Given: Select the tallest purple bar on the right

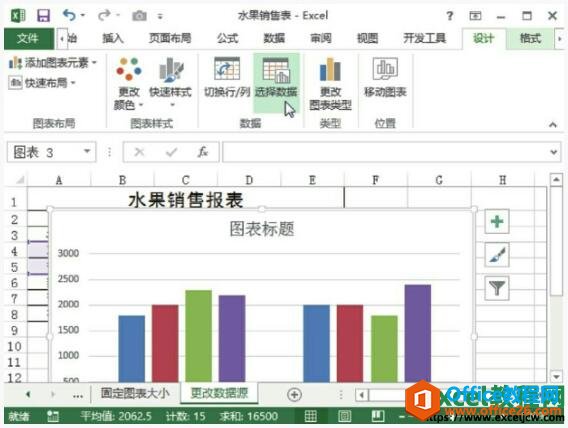Looking at the screenshot, I should pyautogui.click(x=418, y=333).
